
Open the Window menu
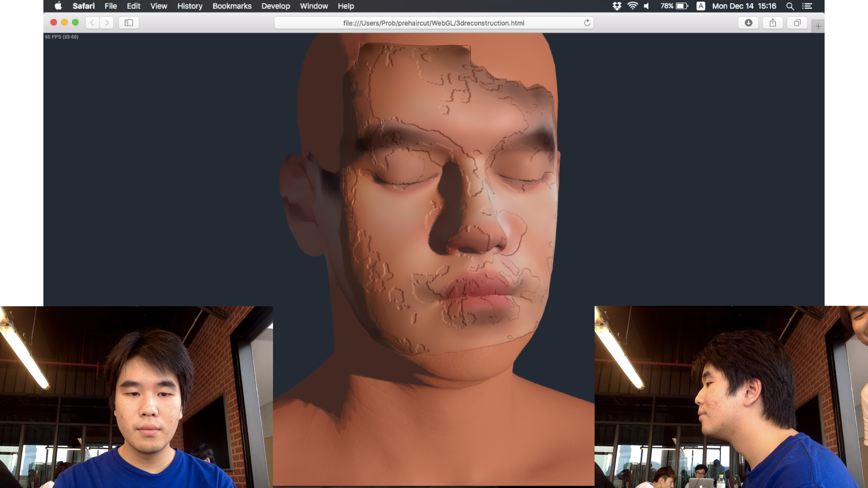314,6
